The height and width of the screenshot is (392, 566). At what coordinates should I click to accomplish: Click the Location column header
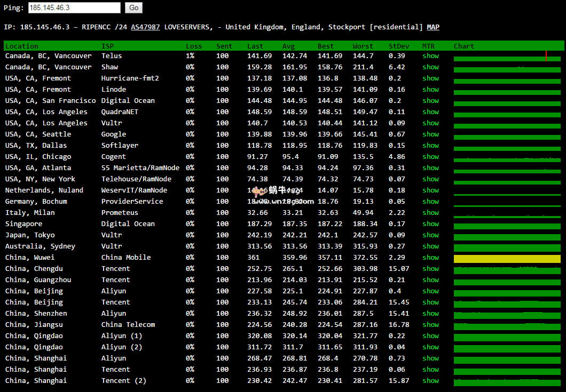(22, 46)
